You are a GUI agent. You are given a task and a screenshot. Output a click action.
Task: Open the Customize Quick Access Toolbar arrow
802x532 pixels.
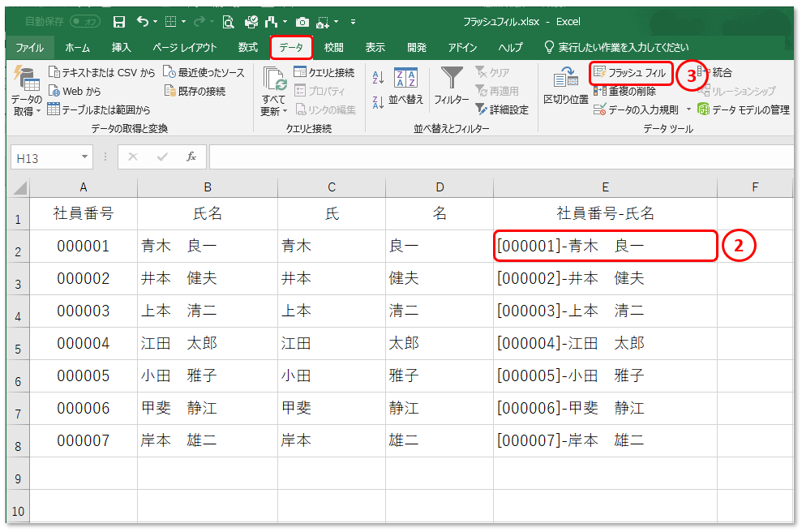tap(353, 22)
